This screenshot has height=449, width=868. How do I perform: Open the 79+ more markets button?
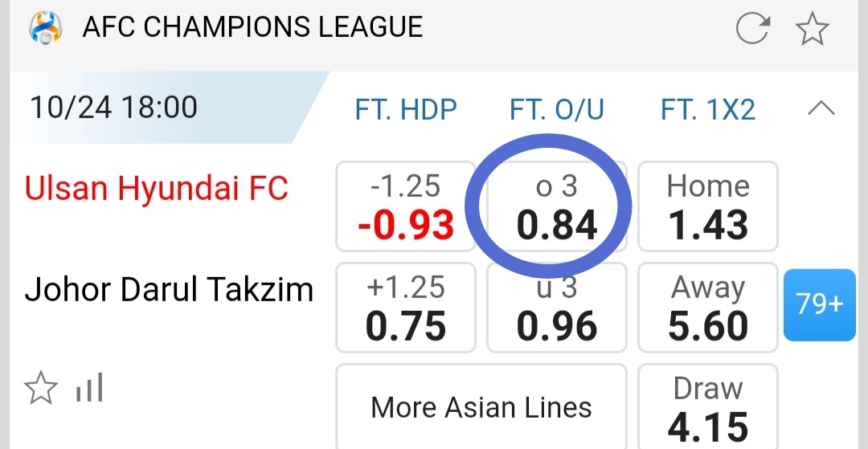pos(819,305)
